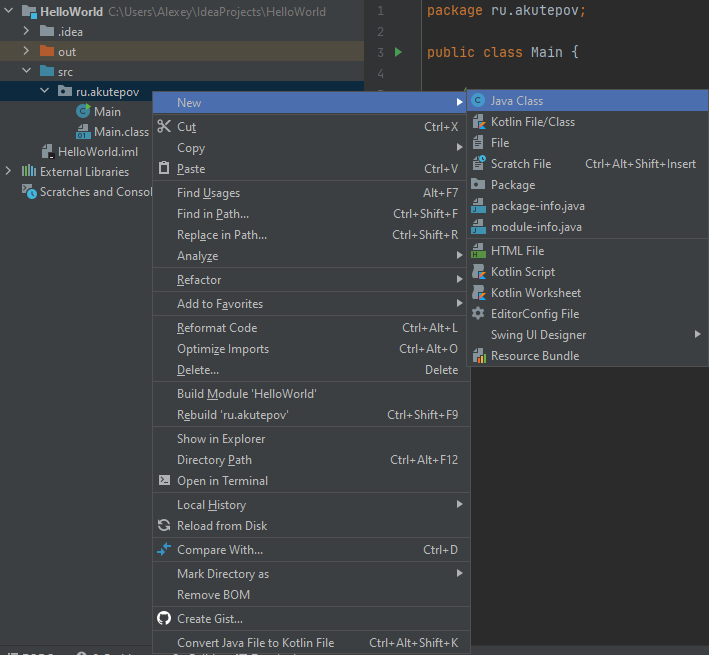
Task: Click the Cut scissors icon
Action: tap(164, 127)
